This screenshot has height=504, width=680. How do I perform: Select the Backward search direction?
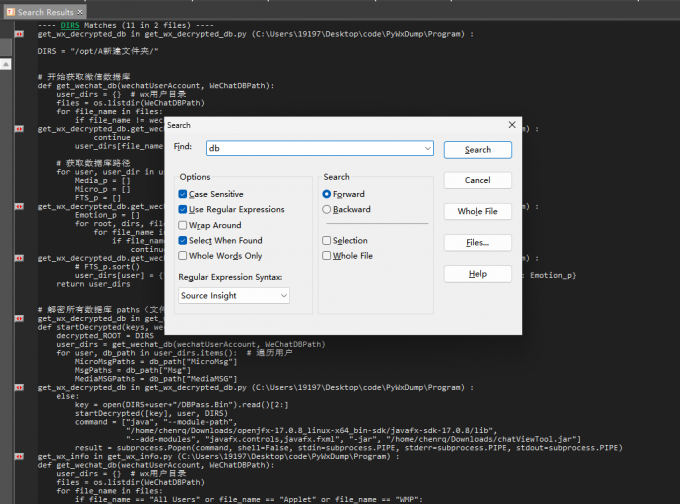pyautogui.click(x=327, y=209)
